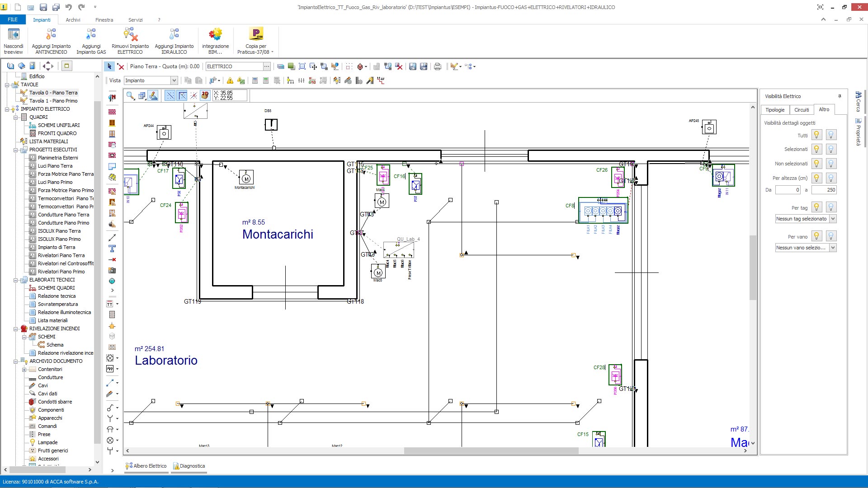Open Nessun tag selezionato dropdown
The width and height of the screenshot is (868, 488).
tap(833, 219)
